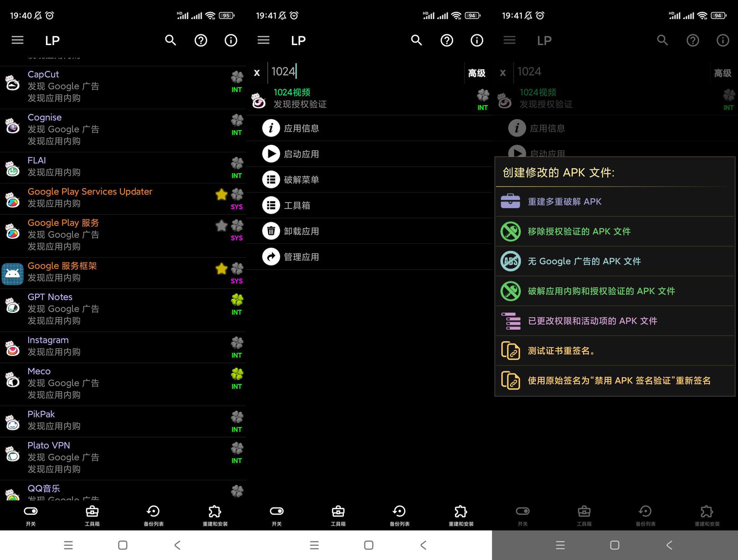Screen dimensions: 738x560
Task: Open Google Play Services Updater entry
Action: (123, 199)
